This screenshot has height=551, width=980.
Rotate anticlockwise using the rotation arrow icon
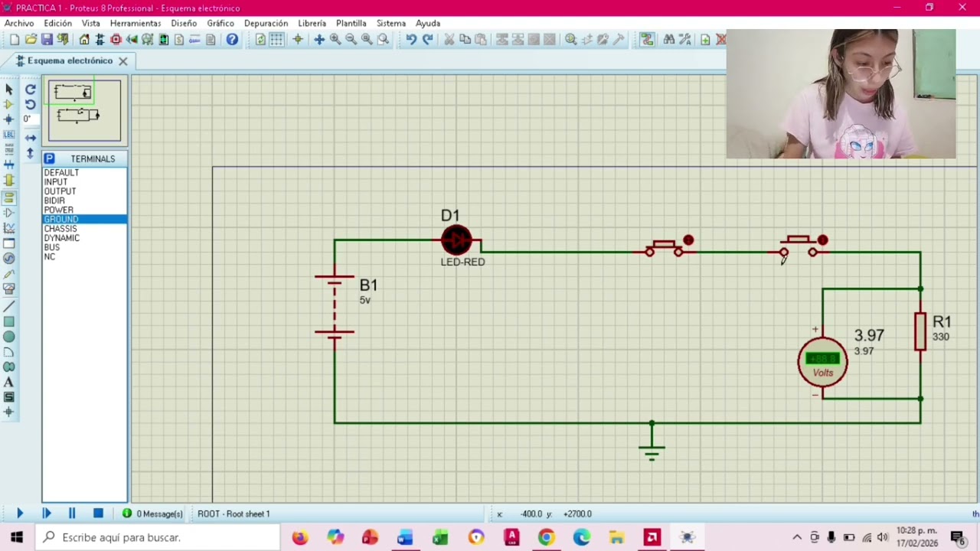click(31, 105)
